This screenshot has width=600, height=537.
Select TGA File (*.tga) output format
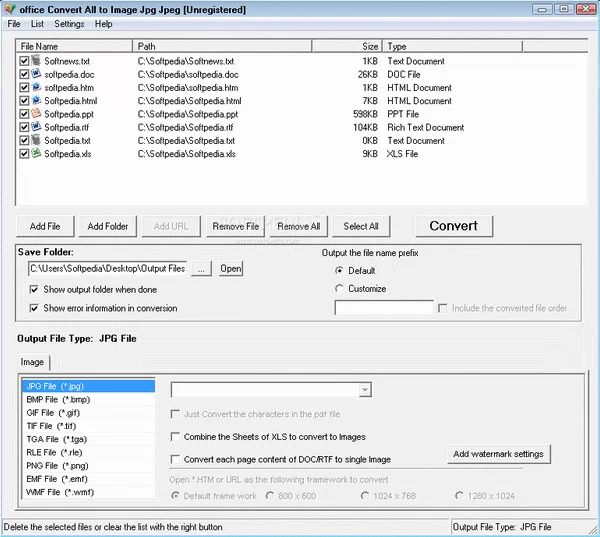tap(88, 439)
